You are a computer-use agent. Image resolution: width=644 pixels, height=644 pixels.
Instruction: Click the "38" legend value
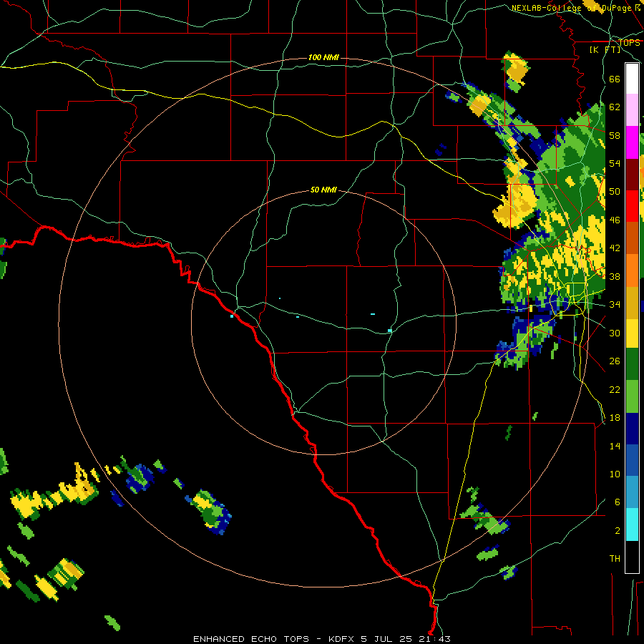coord(615,276)
